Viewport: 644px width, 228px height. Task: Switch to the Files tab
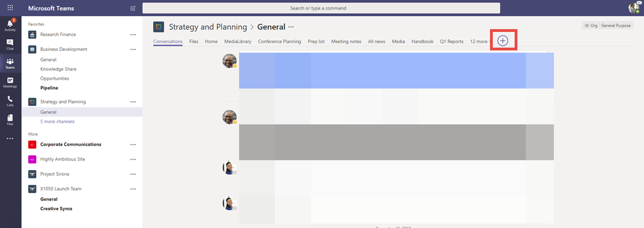(194, 41)
